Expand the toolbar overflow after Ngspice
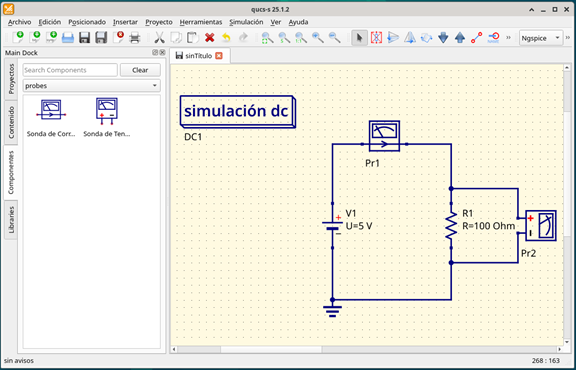Image resolution: width=576 pixels, height=370 pixels. coord(568,37)
